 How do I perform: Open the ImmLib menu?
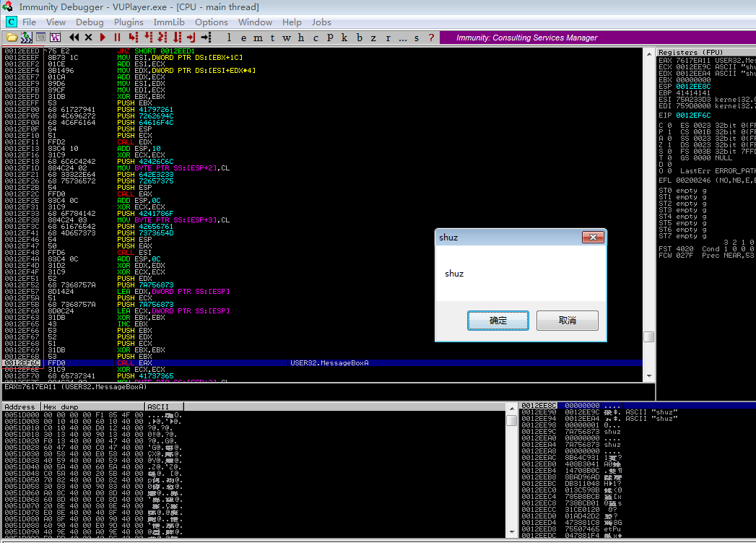(169, 22)
